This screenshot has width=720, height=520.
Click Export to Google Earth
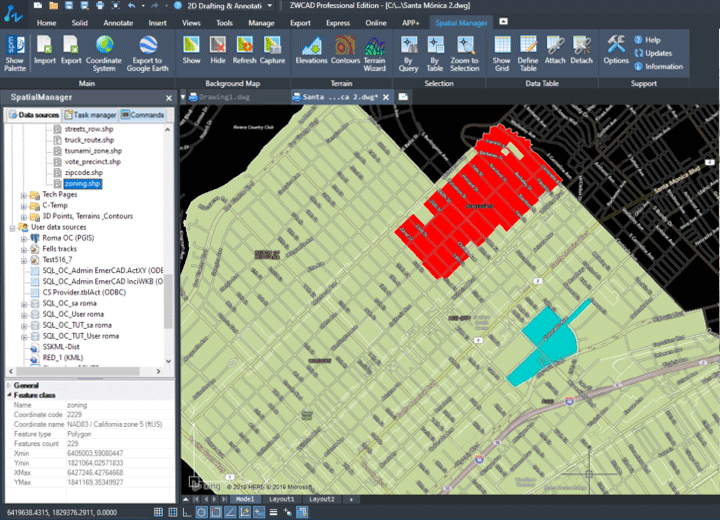(x=147, y=53)
